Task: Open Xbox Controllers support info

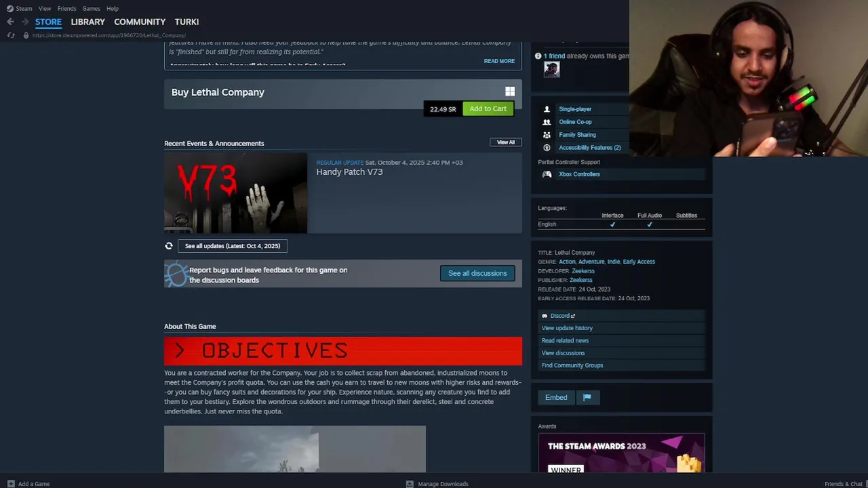Action: [x=579, y=174]
